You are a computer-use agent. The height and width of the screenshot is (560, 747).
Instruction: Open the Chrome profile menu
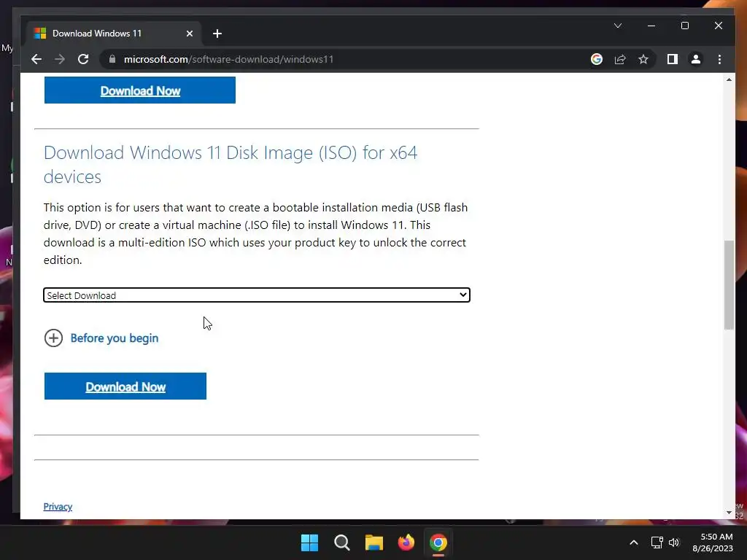695,59
